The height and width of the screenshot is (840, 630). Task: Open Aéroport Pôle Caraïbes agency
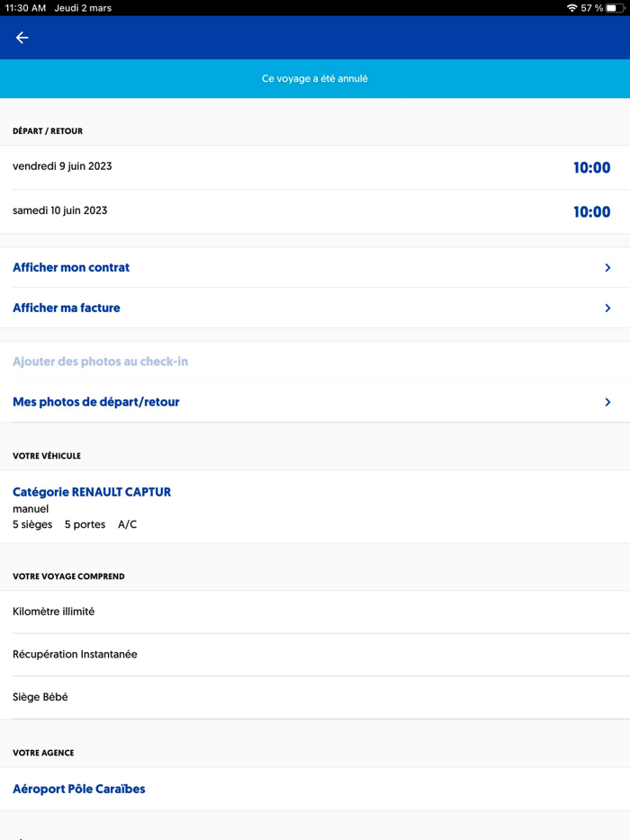pos(79,789)
